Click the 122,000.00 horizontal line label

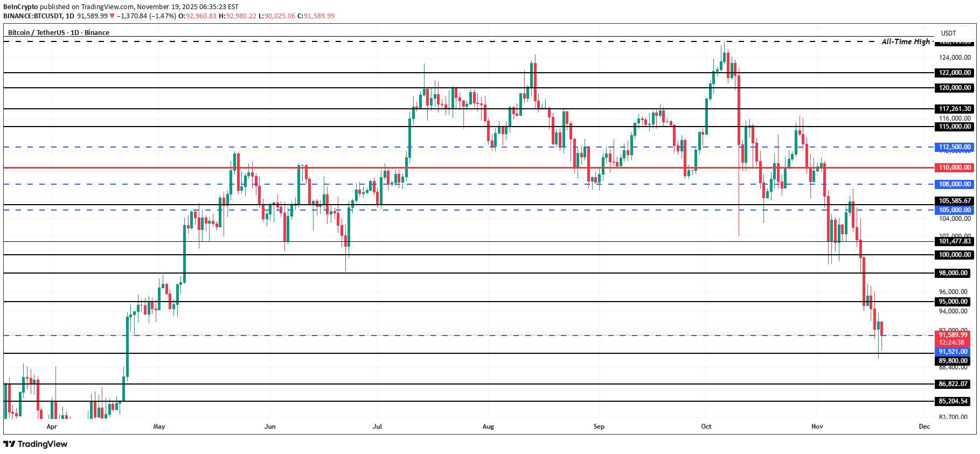(x=955, y=73)
